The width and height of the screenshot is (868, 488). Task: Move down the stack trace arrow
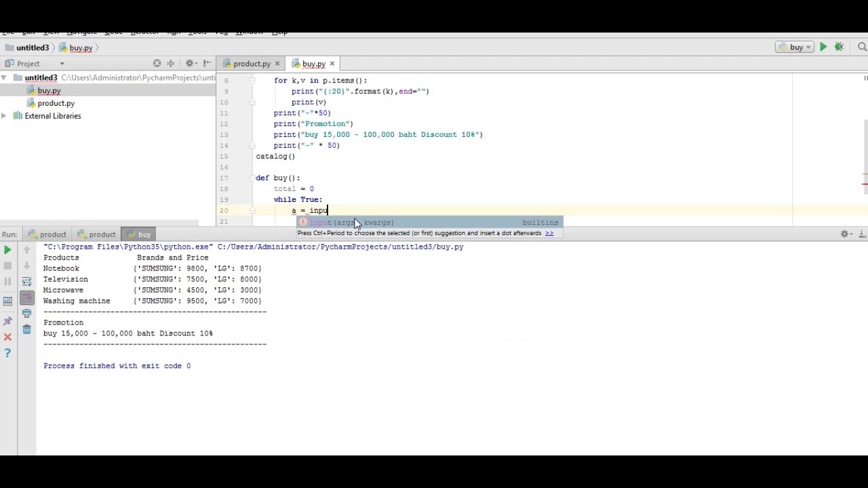27,266
